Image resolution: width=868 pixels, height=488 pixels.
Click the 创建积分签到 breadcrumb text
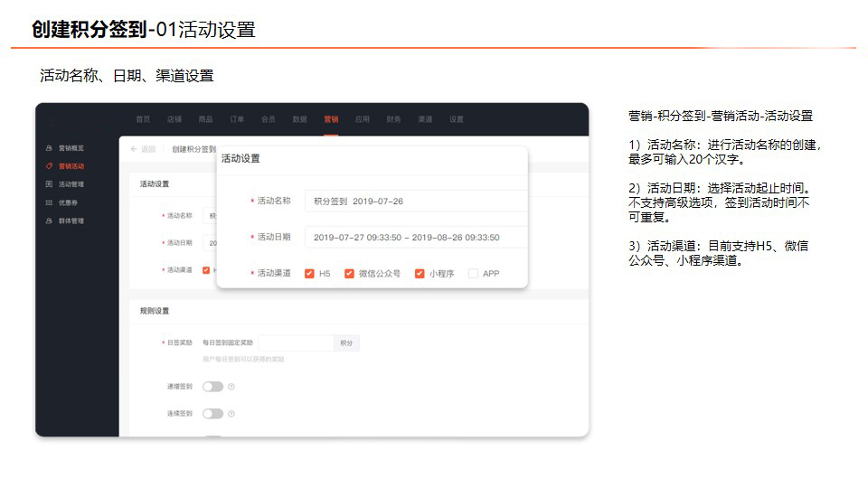pyautogui.click(x=193, y=149)
